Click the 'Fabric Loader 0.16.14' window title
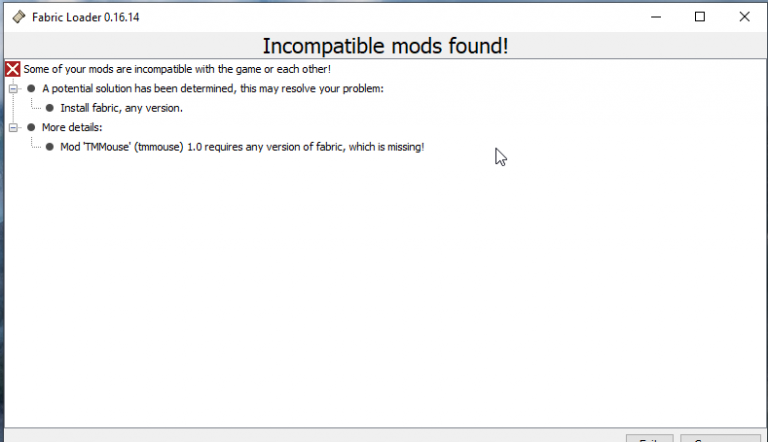 (86, 17)
